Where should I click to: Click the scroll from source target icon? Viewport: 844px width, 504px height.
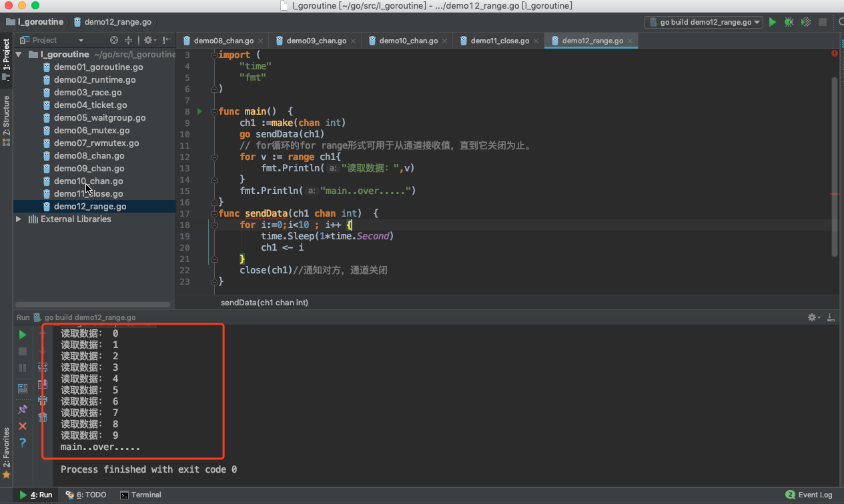(114, 40)
